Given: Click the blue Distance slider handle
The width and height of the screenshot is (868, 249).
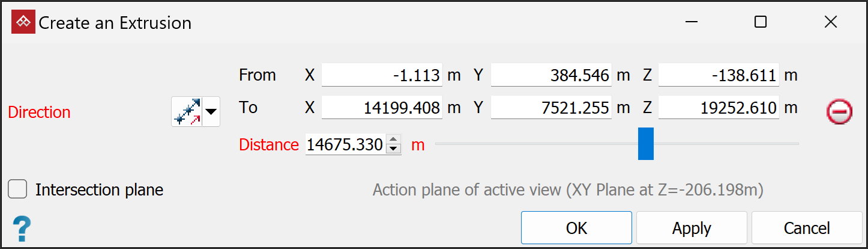Looking at the screenshot, I should tap(645, 144).
